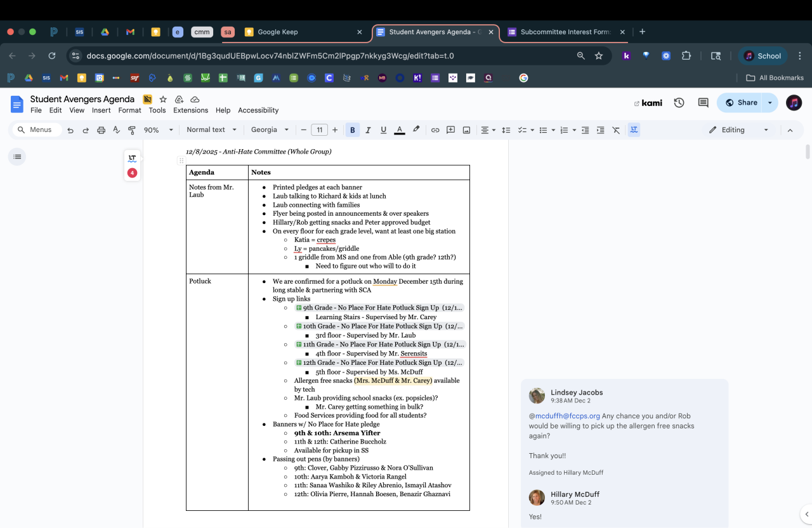Open the Google Docs home icon
Screen dimensions: 812x528
tap(16, 103)
